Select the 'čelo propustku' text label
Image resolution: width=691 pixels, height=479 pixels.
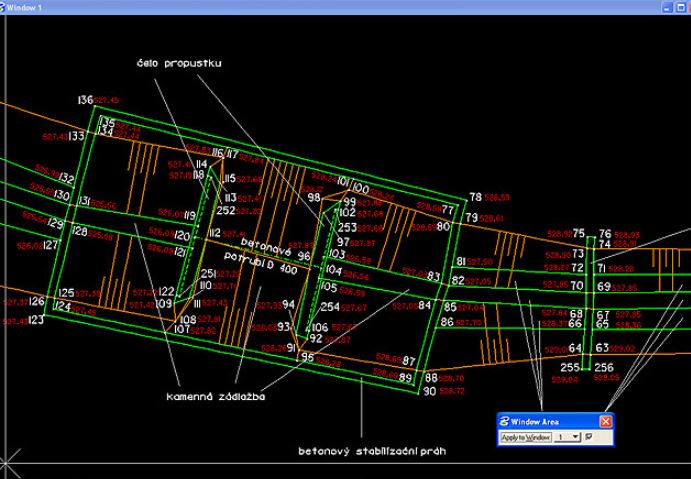[179, 63]
